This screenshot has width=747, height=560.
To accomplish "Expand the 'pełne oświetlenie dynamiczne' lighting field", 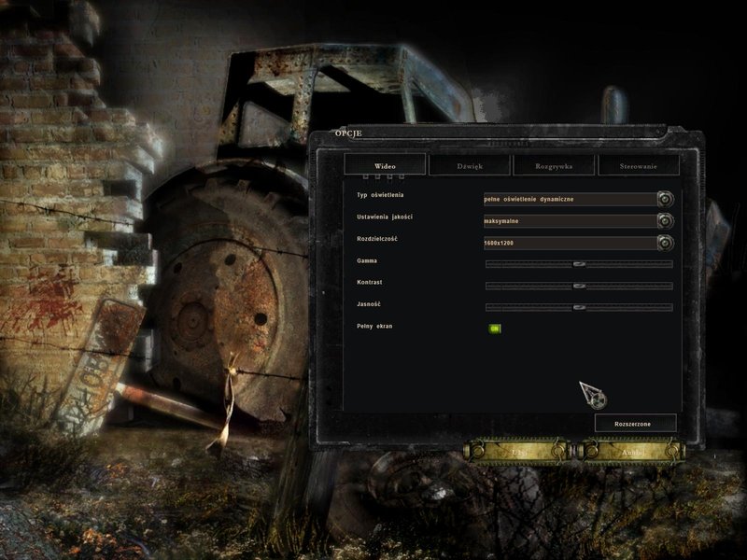I will coord(571,199).
